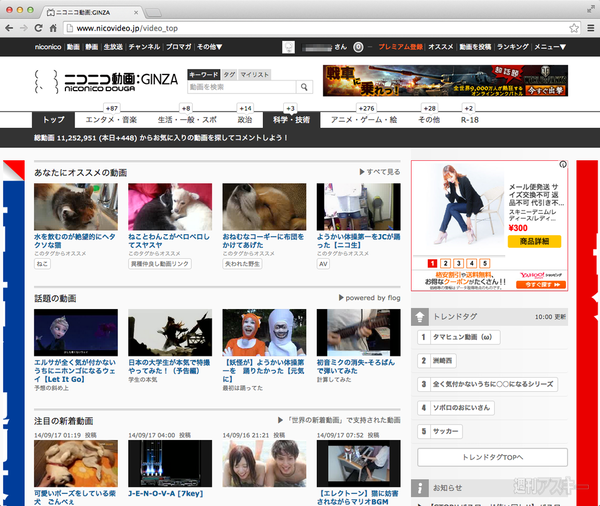Select ad page 4 indicator
The height and width of the screenshot is (506, 600).
click(472, 263)
